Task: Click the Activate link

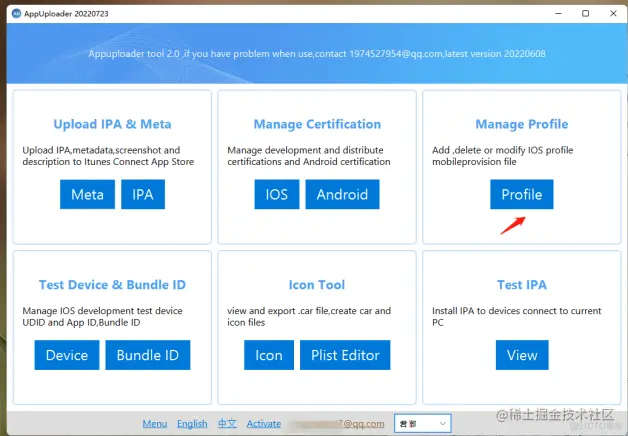Action: coord(264,424)
